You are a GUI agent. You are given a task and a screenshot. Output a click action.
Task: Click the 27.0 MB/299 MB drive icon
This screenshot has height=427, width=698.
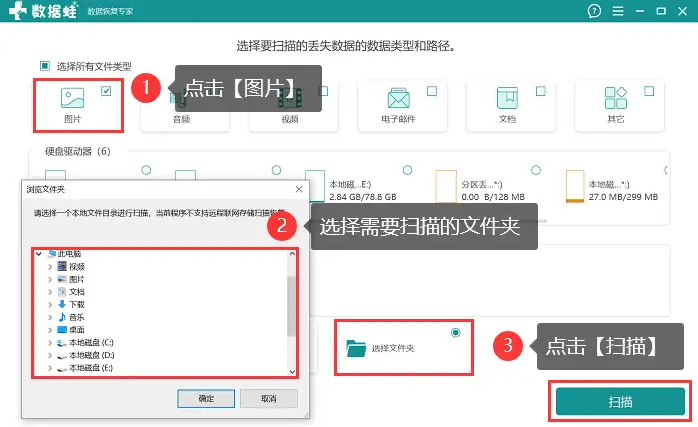(575, 186)
